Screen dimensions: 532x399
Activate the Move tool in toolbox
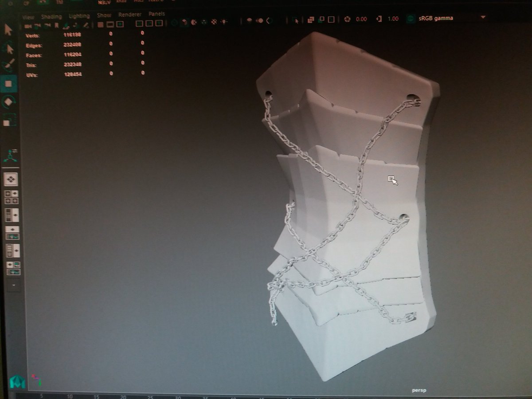tap(9, 83)
